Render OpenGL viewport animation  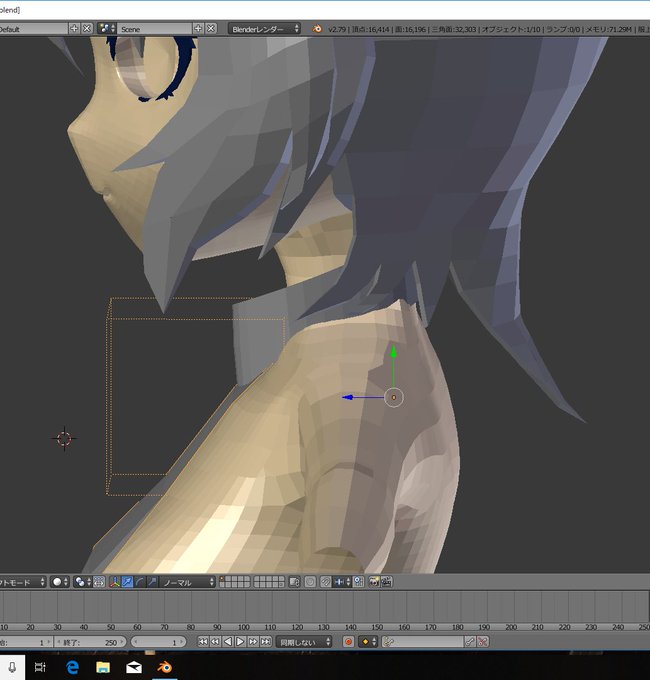point(386,582)
